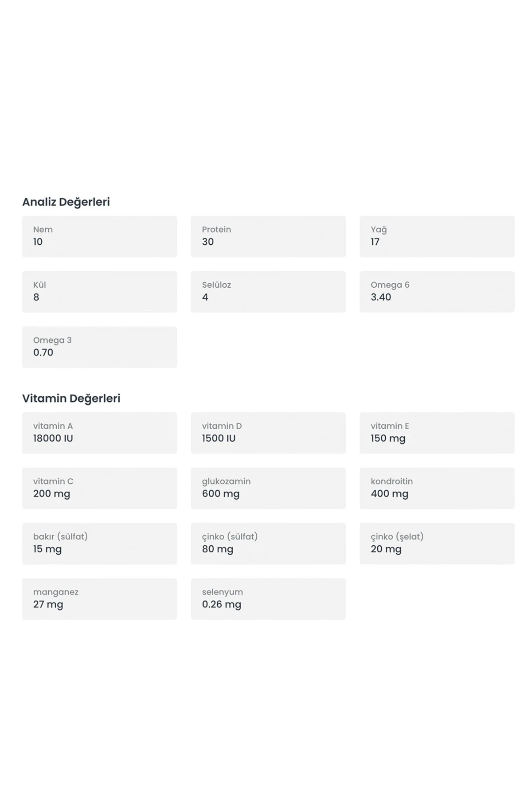532x798 pixels.
Task: Click the Omega 6 card
Action: (437, 292)
